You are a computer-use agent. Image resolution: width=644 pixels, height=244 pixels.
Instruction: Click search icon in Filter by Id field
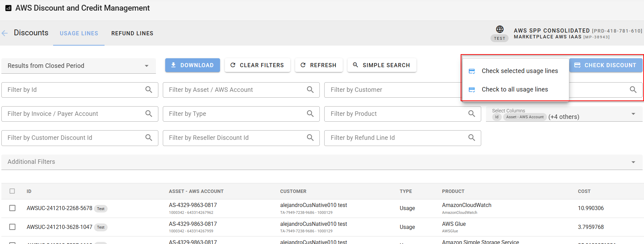[x=149, y=90]
